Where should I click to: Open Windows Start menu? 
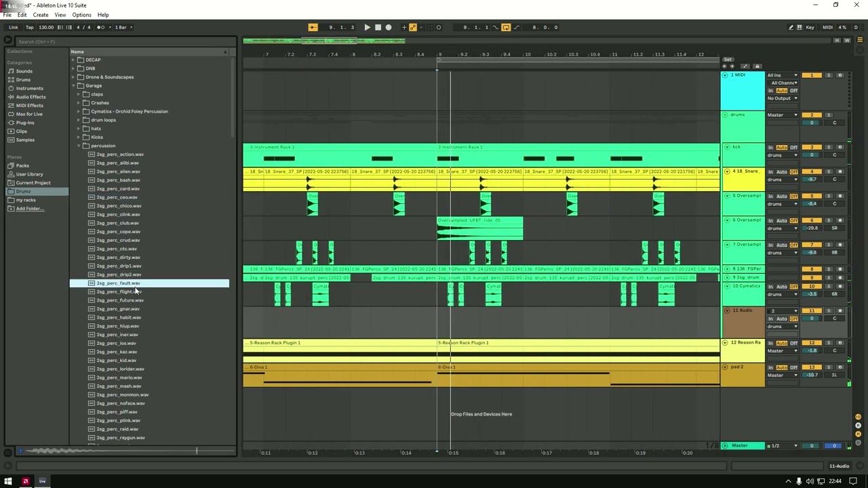[8, 481]
